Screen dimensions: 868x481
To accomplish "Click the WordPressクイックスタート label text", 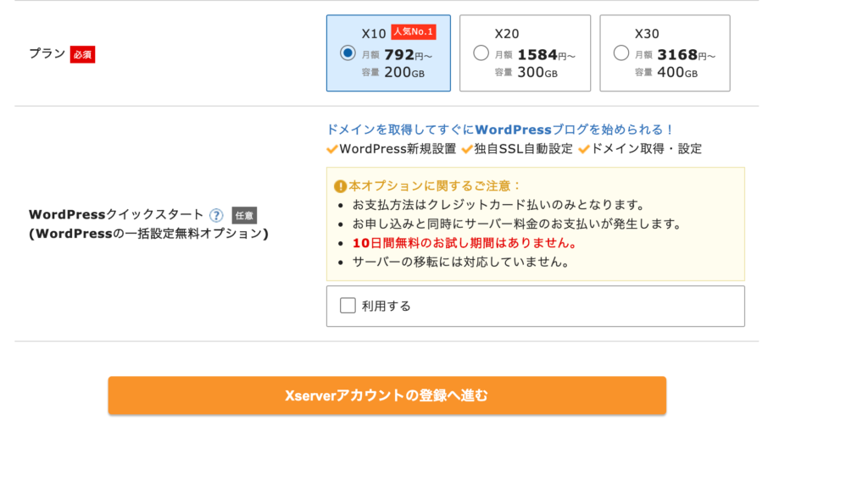I will (116, 214).
